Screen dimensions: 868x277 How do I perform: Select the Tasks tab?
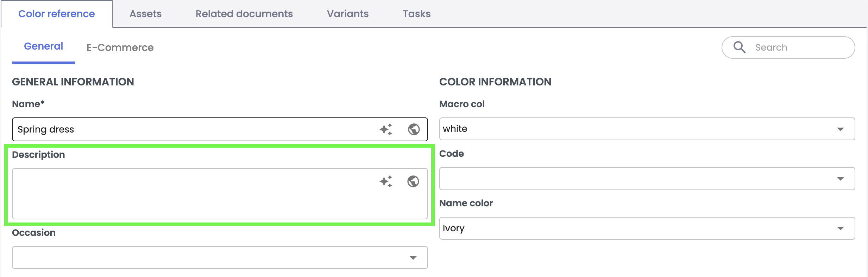tap(416, 14)
